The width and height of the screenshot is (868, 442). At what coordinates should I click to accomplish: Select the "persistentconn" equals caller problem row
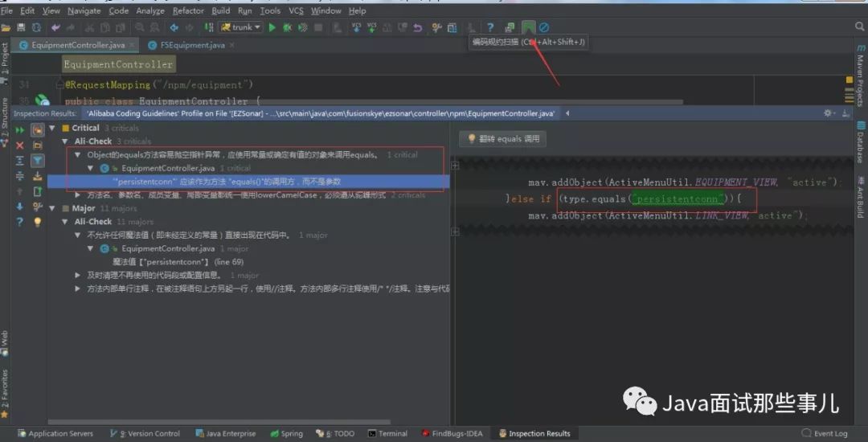click(248, 182)
